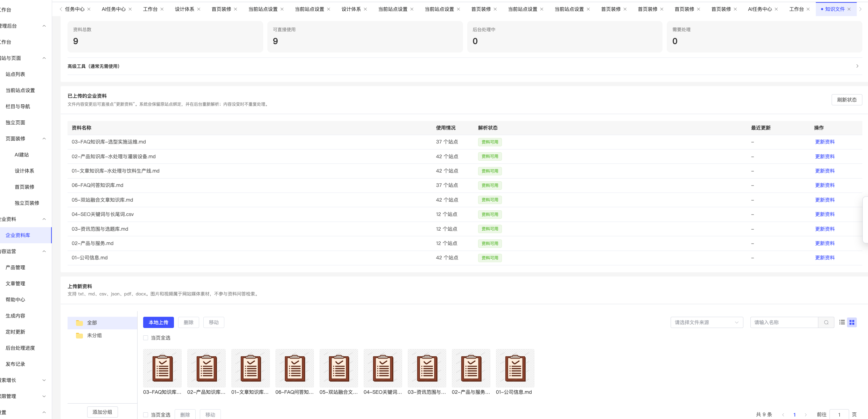The width and height of the screenshot is (868, 419).
Task: Open 任务中心 tab
Action: point(75,9)
